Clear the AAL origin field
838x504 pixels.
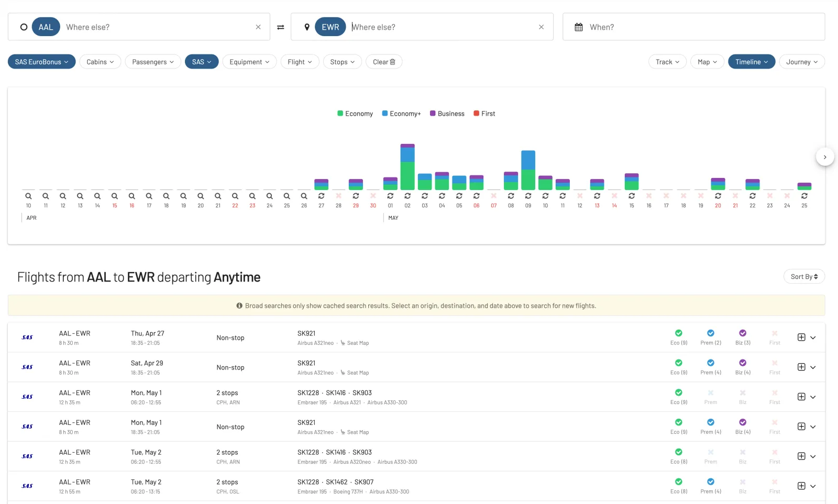(258, 27)
